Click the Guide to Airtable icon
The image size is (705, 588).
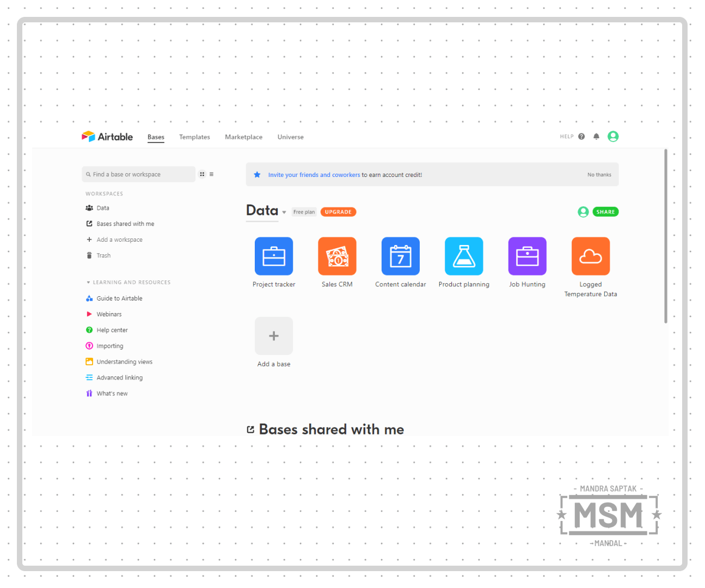(89, 298)
